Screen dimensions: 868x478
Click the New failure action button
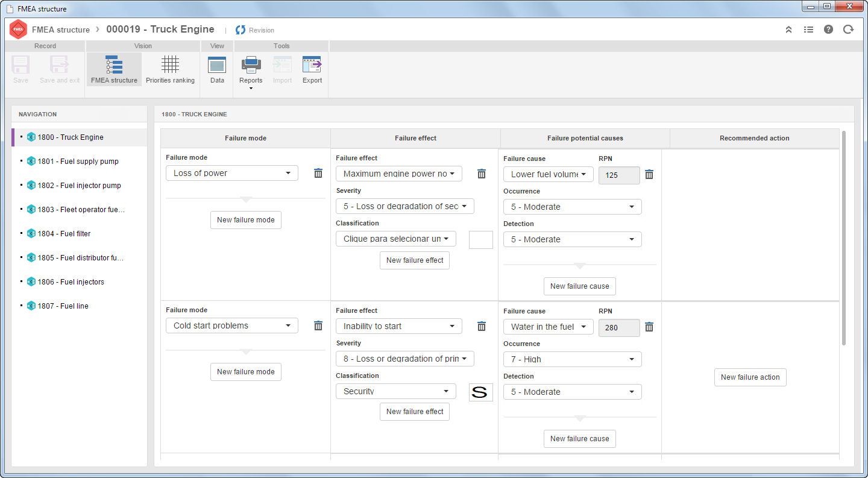click(x=750, y=377)
